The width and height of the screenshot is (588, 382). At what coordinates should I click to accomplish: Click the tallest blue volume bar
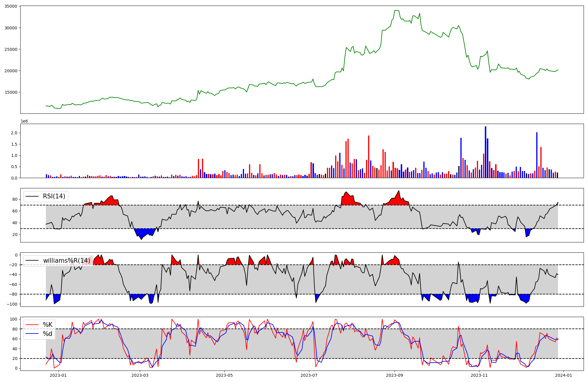[485, 152]
